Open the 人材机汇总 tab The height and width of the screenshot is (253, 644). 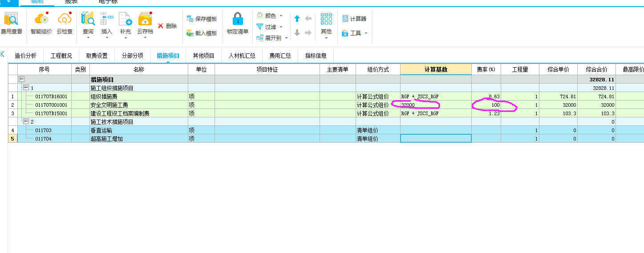242,56
